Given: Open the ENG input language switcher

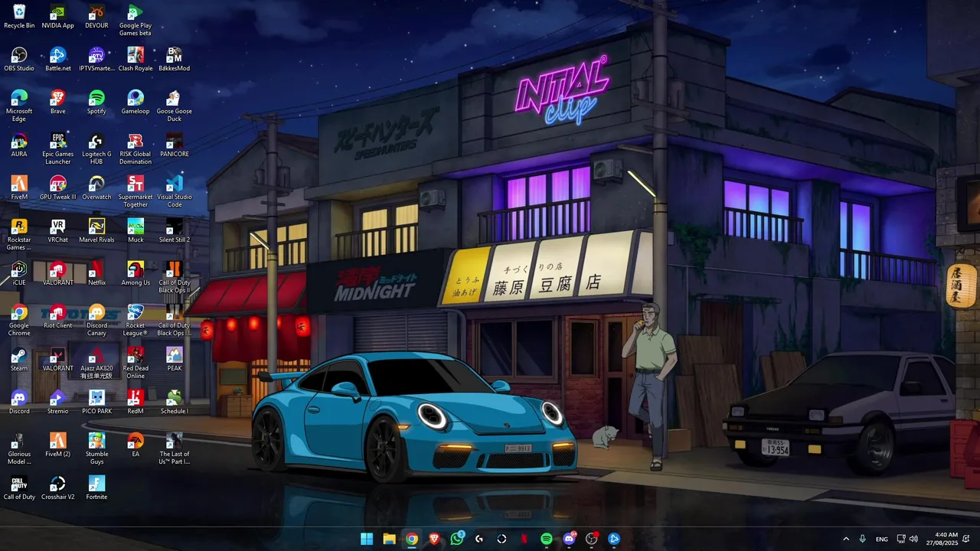Looking at the screenshot, I should click(x=882, y=539).
